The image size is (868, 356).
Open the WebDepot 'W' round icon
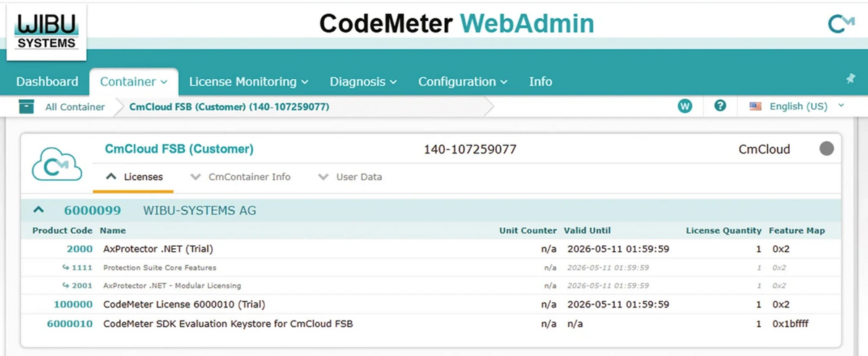tap(684, 106)
